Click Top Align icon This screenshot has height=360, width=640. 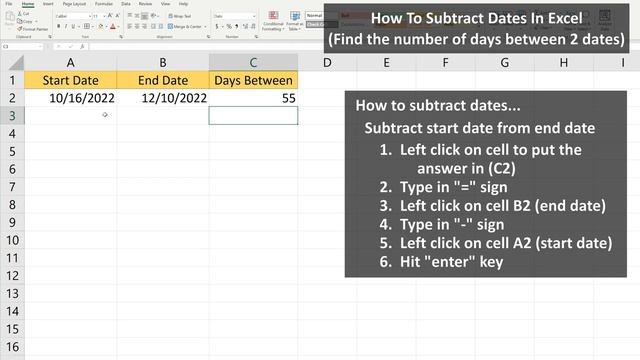pos(130,16)
